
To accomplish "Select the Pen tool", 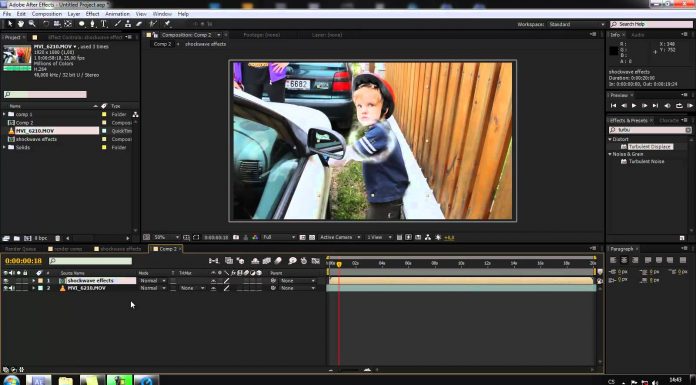I will [92, 24].
